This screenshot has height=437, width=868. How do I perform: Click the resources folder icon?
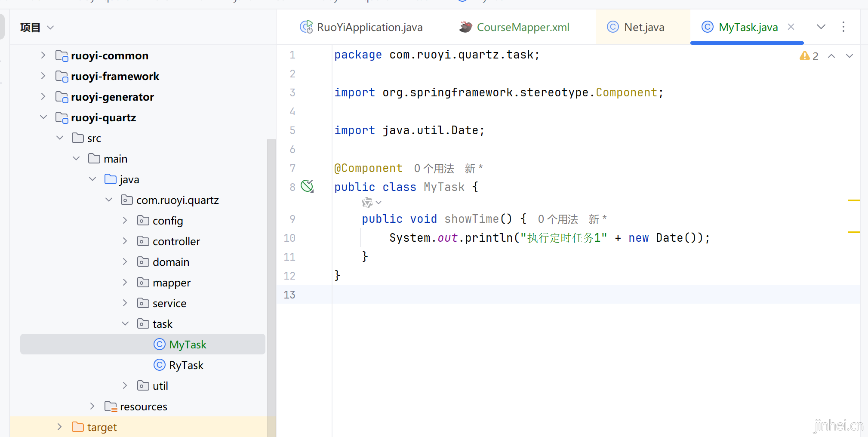tap(111, 406)
